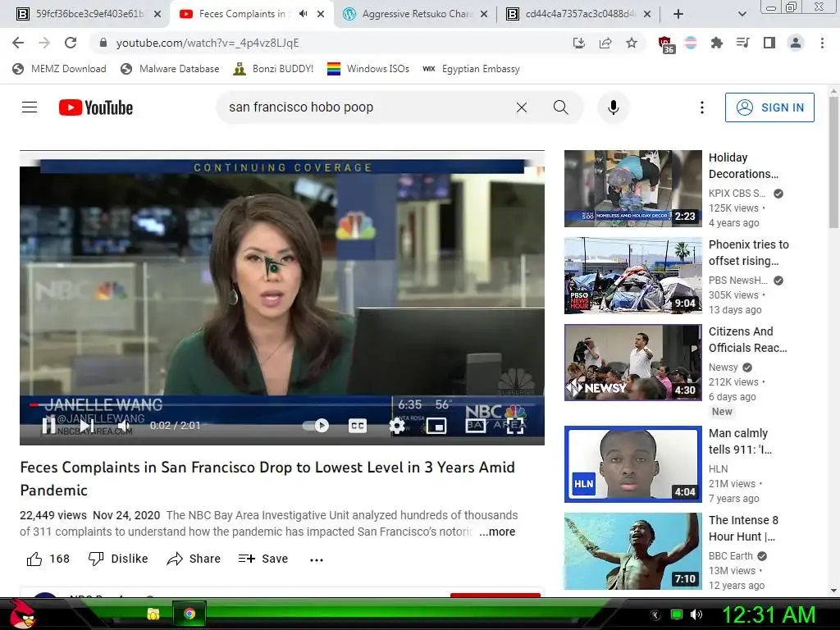Click the video progress bar
Viewport: 840px width, 630px height.
pos(282,404)
